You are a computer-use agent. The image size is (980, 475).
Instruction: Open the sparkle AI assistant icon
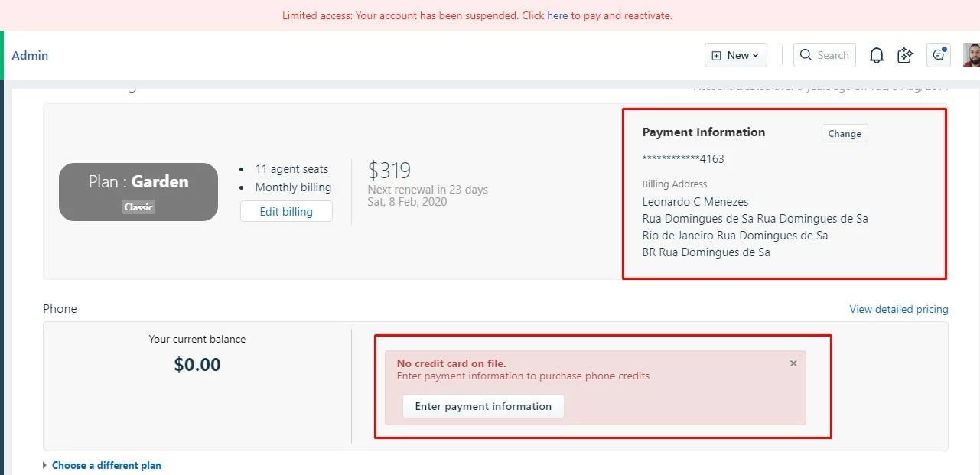(906, 55)
